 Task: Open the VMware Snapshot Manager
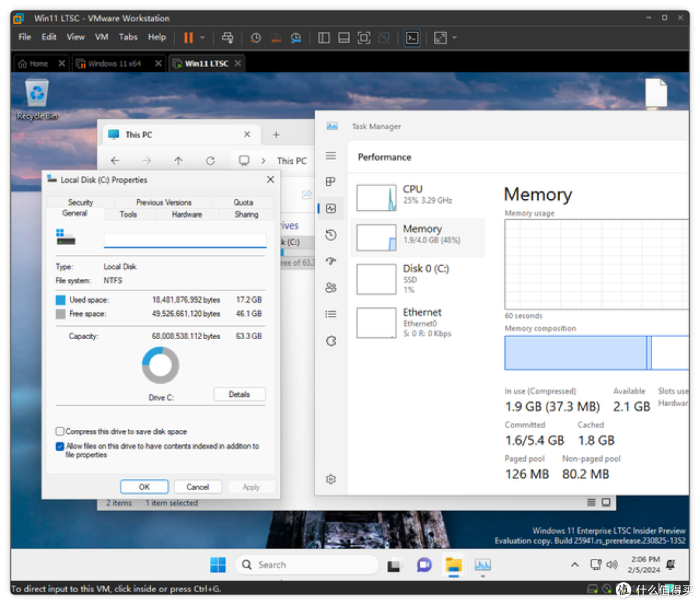click(296, 38)
